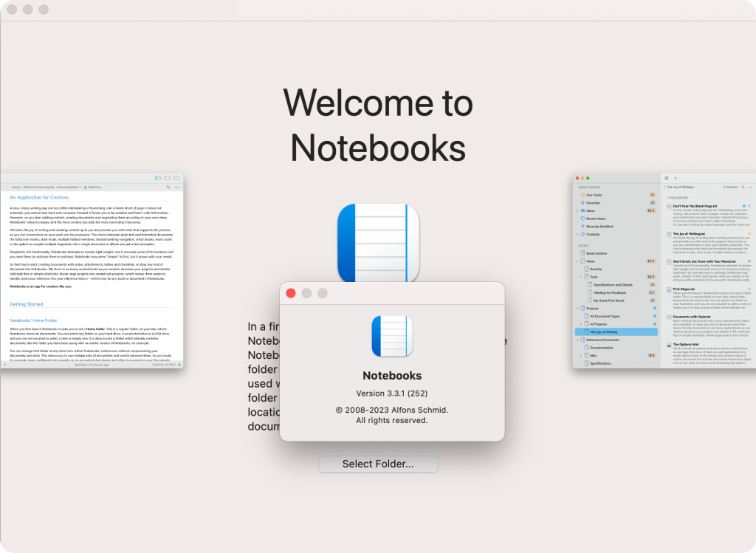
Task: Click the Select Folder button
Action: (x=378, y=464)
